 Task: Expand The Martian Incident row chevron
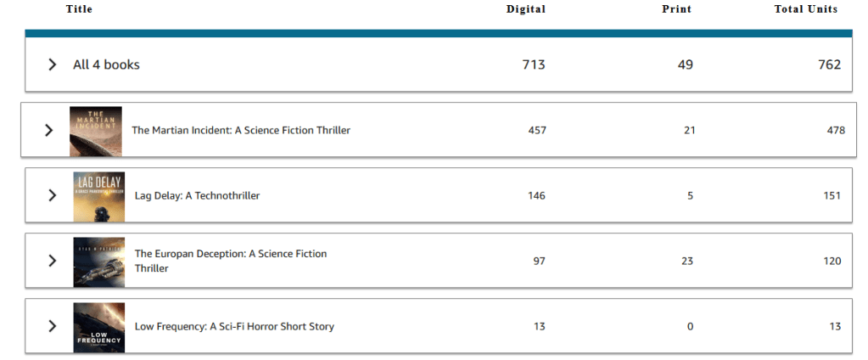coord(49,130)
